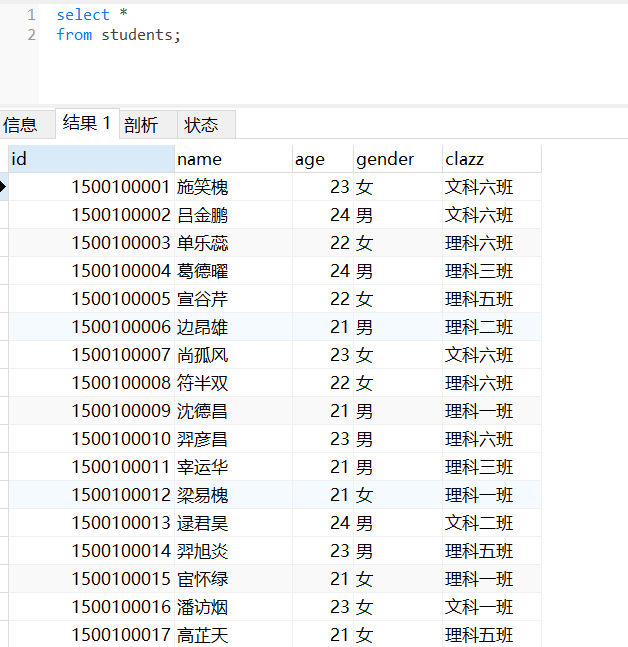Image resolution: width=628 pixels, height=647 pixels.
Task: Click the name cell 葛德曜
Action: coord(234,271)
